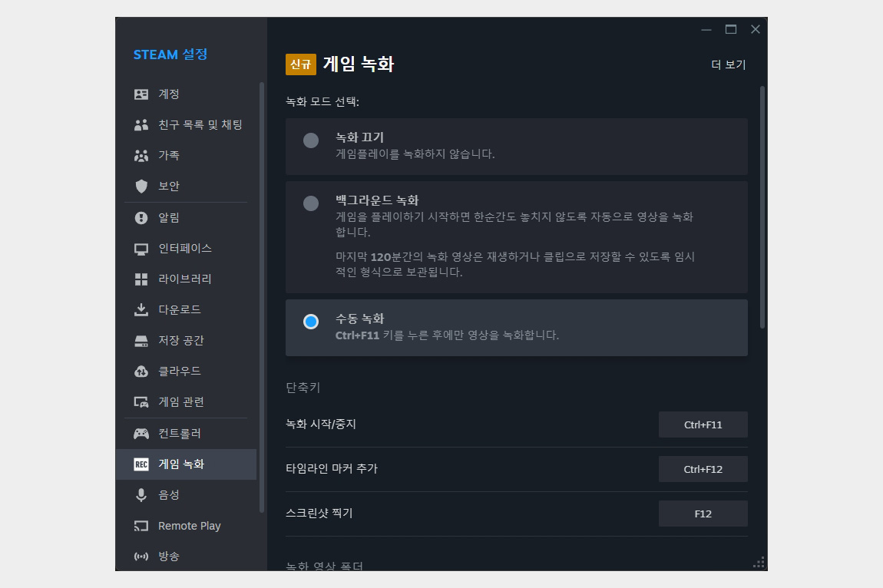The height and width of the screenshot is (588, 883).
Task: Close the Steam settings window
Action: (x=756, y=29)
